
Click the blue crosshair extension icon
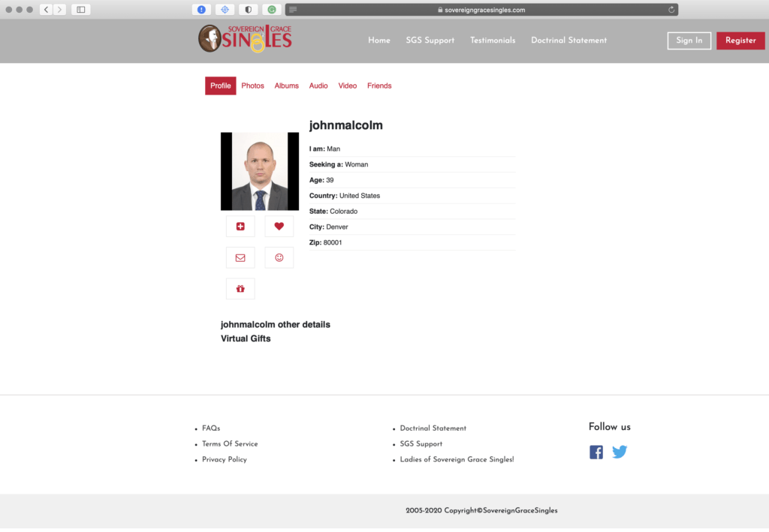point(225,9)
